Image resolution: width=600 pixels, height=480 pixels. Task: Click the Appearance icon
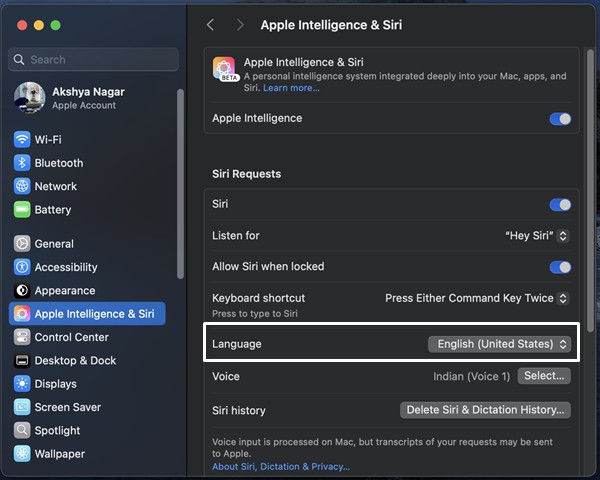pos(22,290)
